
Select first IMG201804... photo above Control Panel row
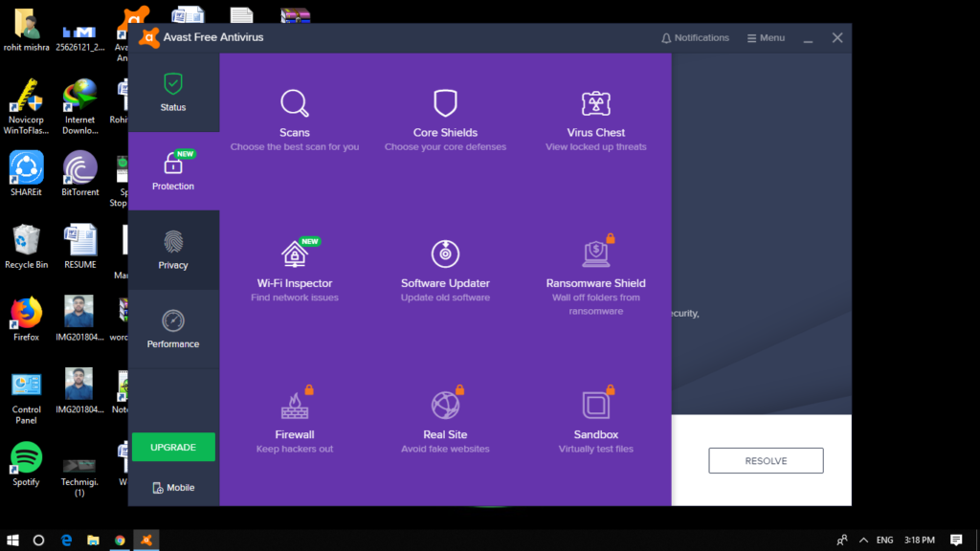79,320
